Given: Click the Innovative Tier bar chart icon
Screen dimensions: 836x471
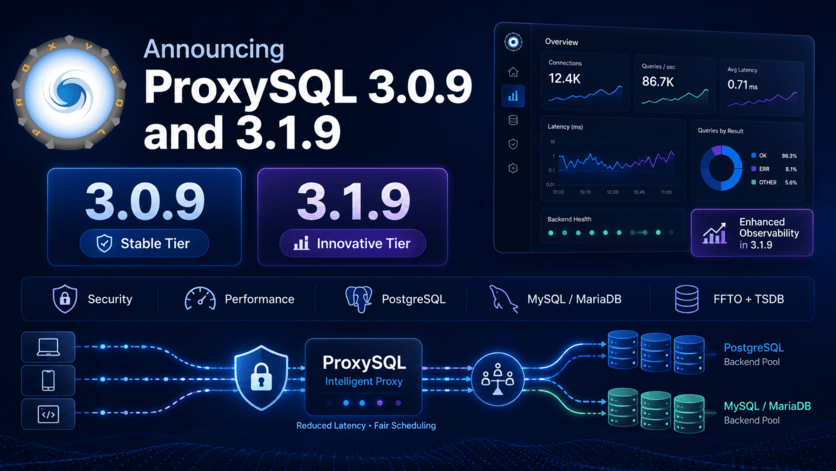Looking at the screenshot, I should coord(301,243).
